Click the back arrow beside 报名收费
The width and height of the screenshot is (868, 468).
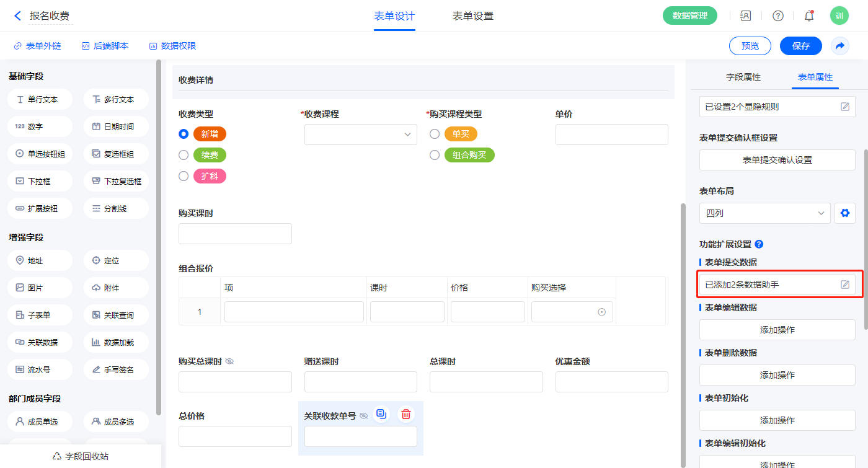click(x=17, y=16)
